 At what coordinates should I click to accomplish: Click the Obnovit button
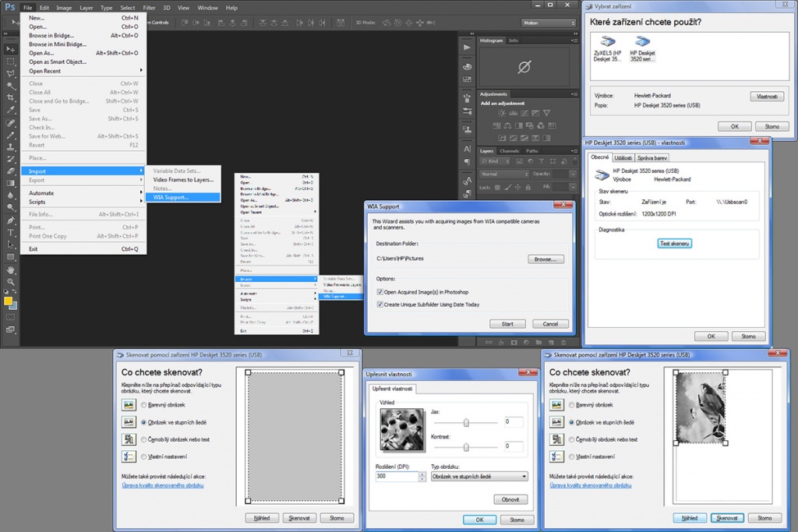(x=510, y=499)
